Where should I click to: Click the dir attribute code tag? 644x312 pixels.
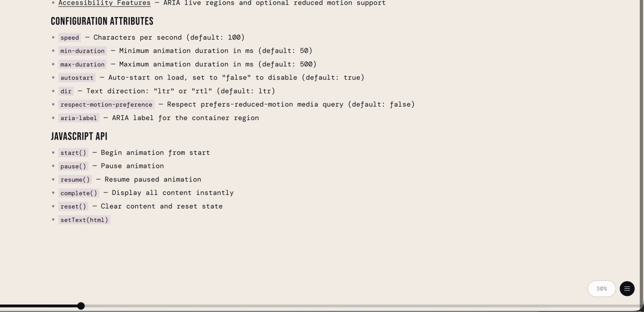pos(66,91)
